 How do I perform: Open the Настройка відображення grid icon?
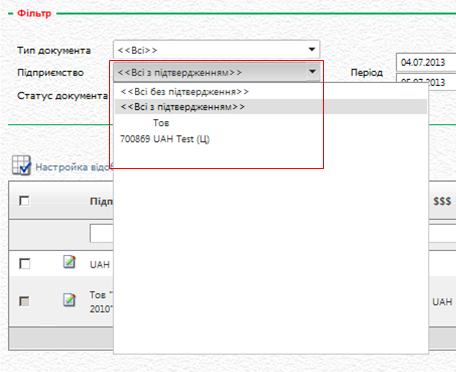tap(21, 165)
